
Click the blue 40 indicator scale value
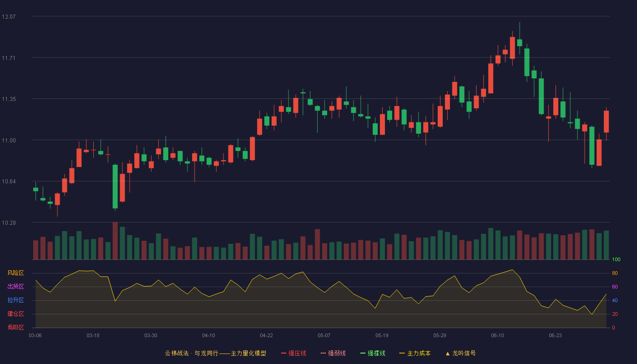(615, 300)
